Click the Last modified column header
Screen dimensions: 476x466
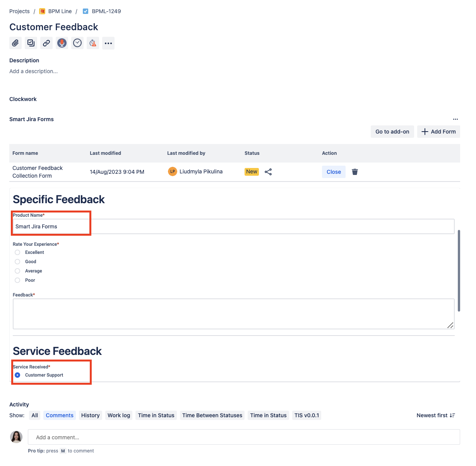click(x=105, y=153)
